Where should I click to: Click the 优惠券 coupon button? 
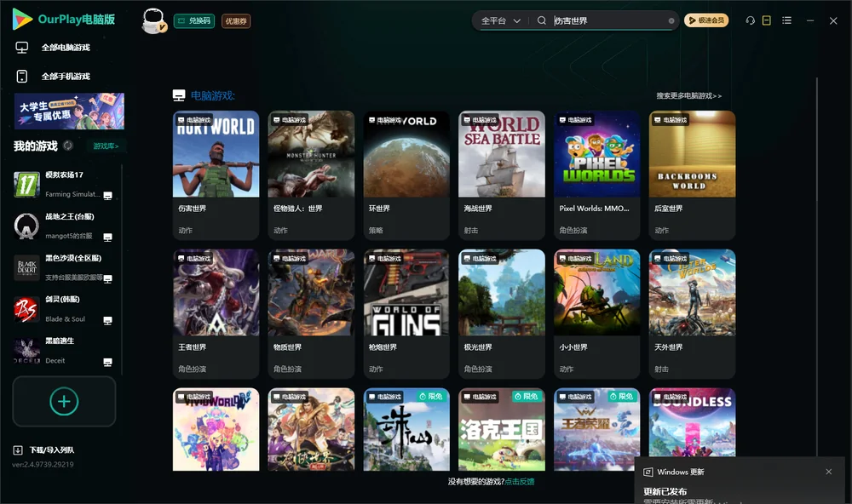click(x=236, y=20)
